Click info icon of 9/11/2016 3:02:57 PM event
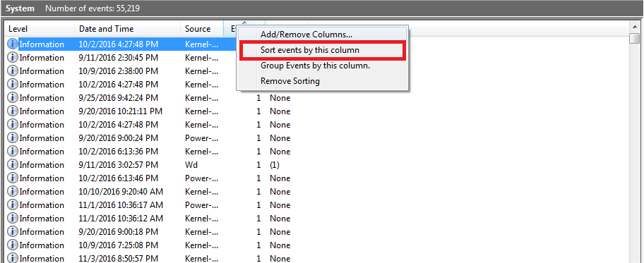The width and height of the screenshot is (644, 263). [13, 165]
